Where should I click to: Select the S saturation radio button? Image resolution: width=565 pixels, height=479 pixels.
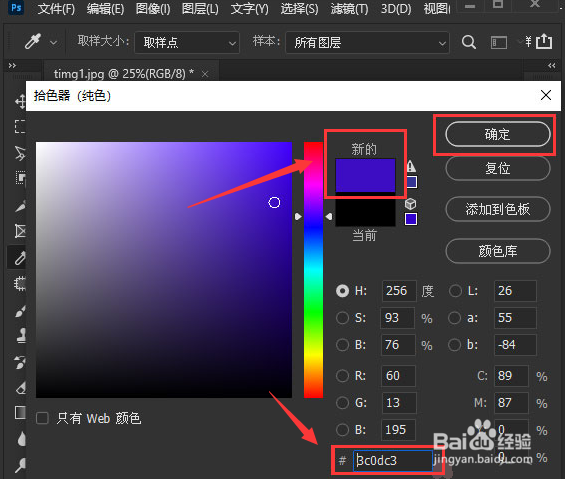342,318
